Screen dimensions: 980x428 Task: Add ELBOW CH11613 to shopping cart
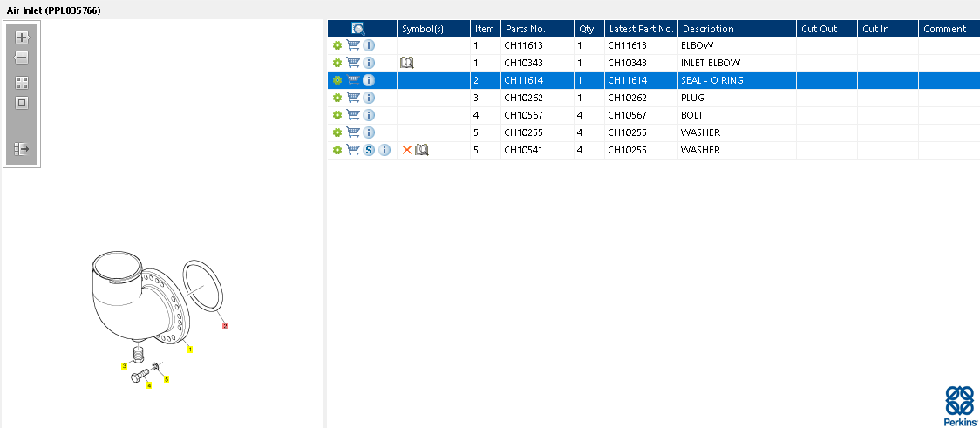pos(353,45)
